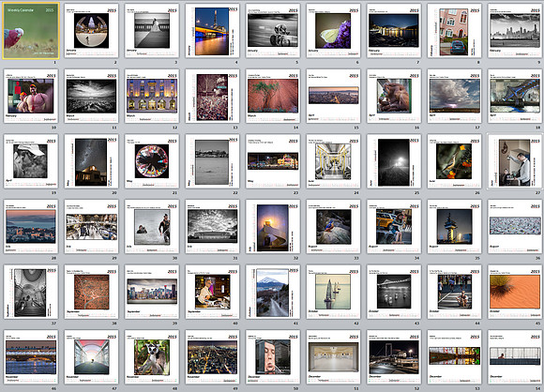544x392 pixels.
Task: Open slide 28 coastal town at dusk
Action: click(x=31, y=227)
